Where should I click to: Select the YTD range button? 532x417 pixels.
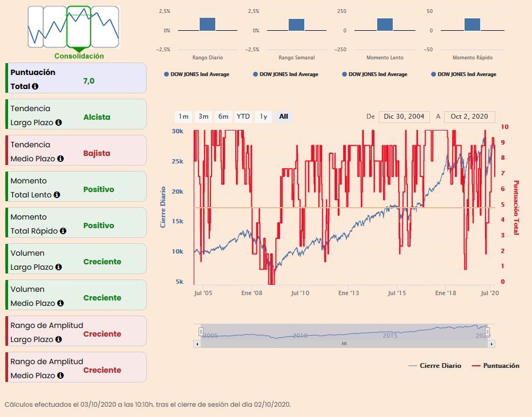tap(243, 117)
